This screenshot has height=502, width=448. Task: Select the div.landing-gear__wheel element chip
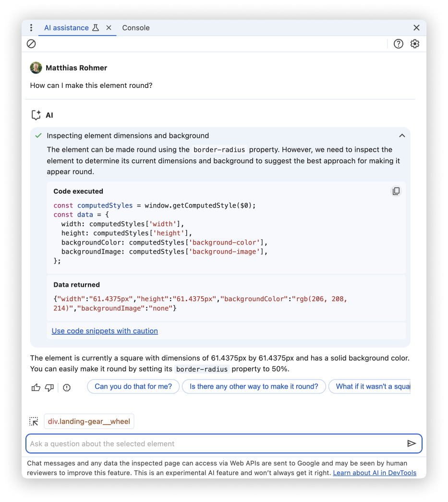(89, 421)
